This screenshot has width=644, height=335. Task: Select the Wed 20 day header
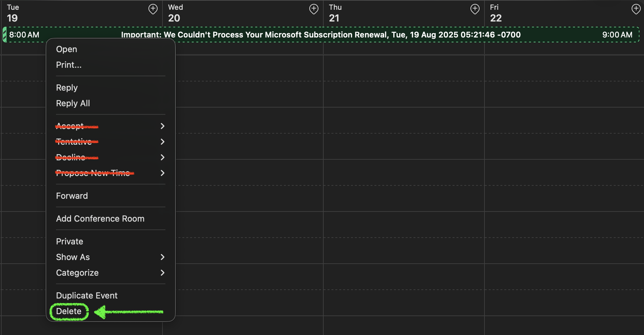(175, 13)
